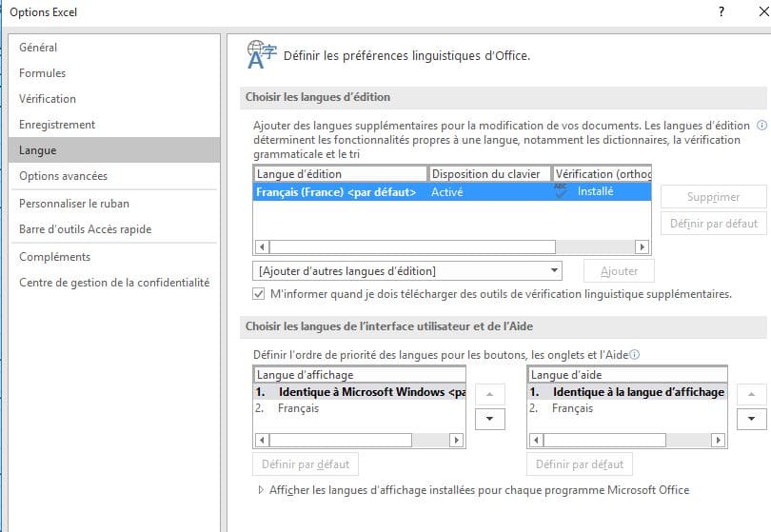This screenshot has width=771, height=532.
Task: Click 'Langue d'affichage' column header
Action: coord(360,375)
